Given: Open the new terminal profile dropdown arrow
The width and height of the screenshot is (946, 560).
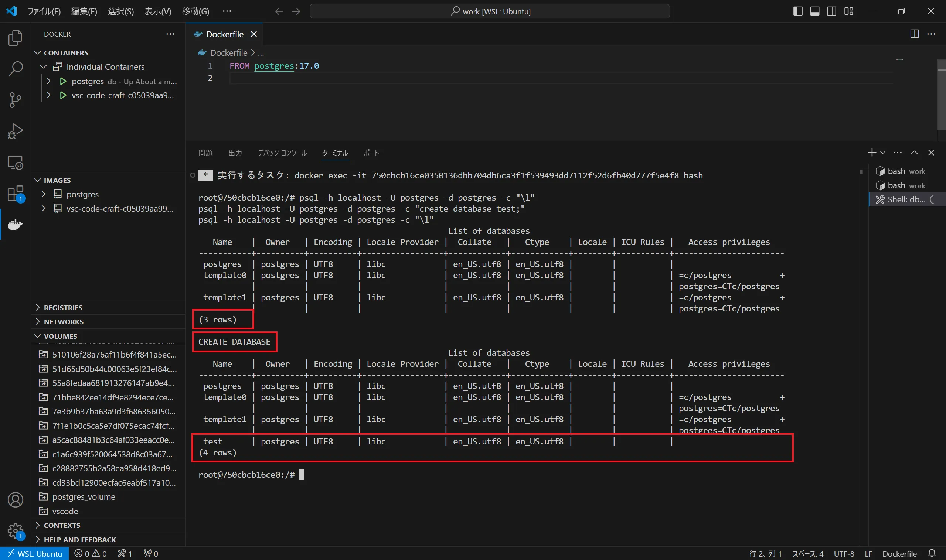Looking at the screenshot, I should (882, 153).
